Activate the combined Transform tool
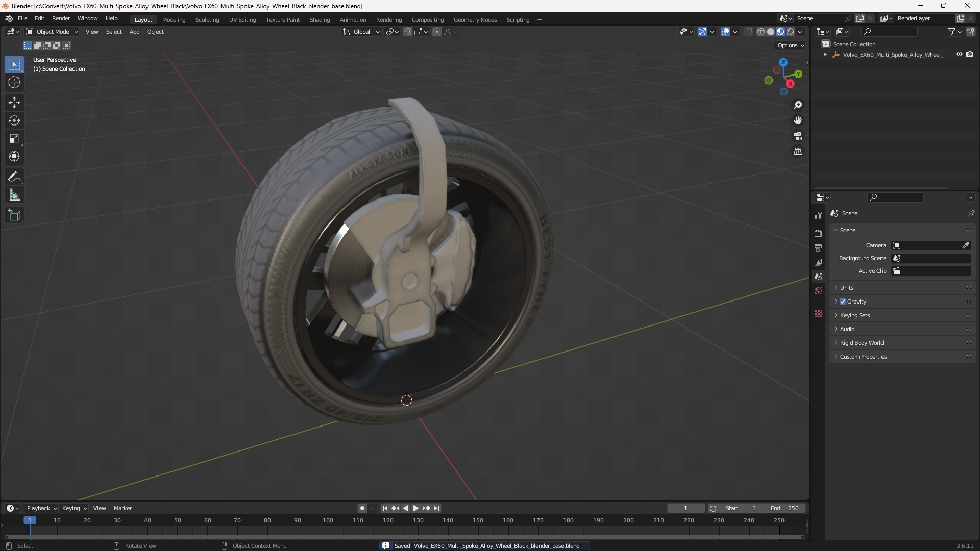980x551 pixels. coord(14,156)
